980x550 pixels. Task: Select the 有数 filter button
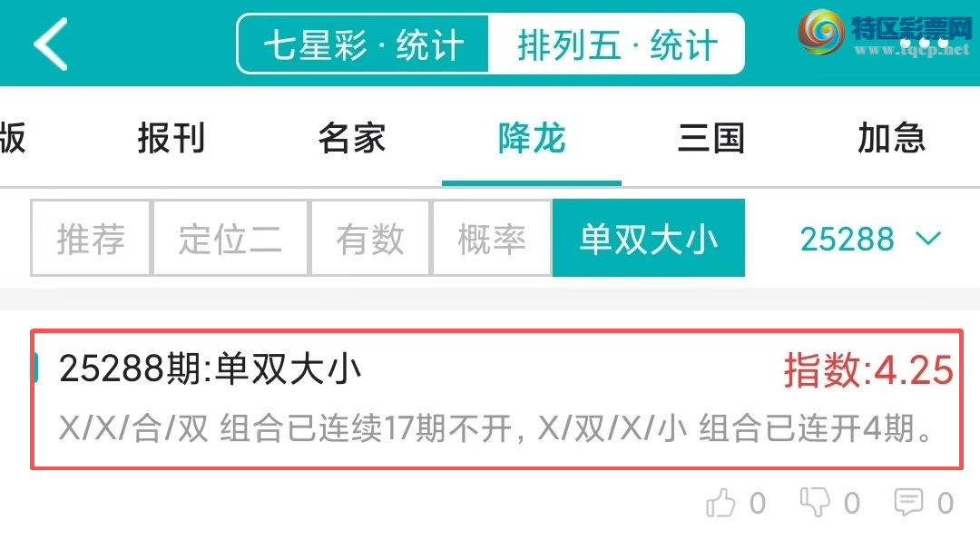370,238
